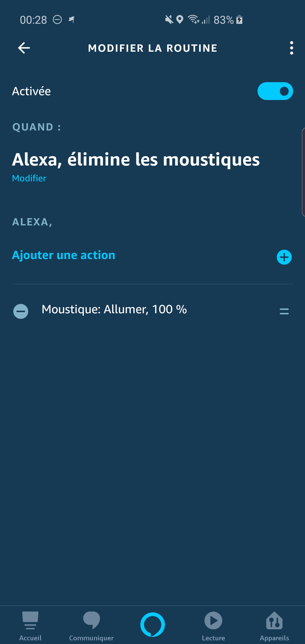Tap the Wi-Fi signal status icon

click(193, 19)
